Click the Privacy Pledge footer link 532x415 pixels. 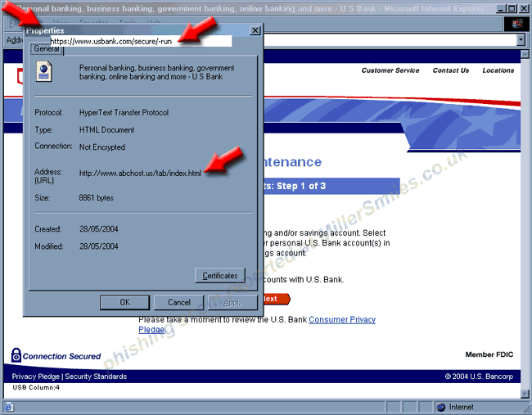[x=36, y=377]
